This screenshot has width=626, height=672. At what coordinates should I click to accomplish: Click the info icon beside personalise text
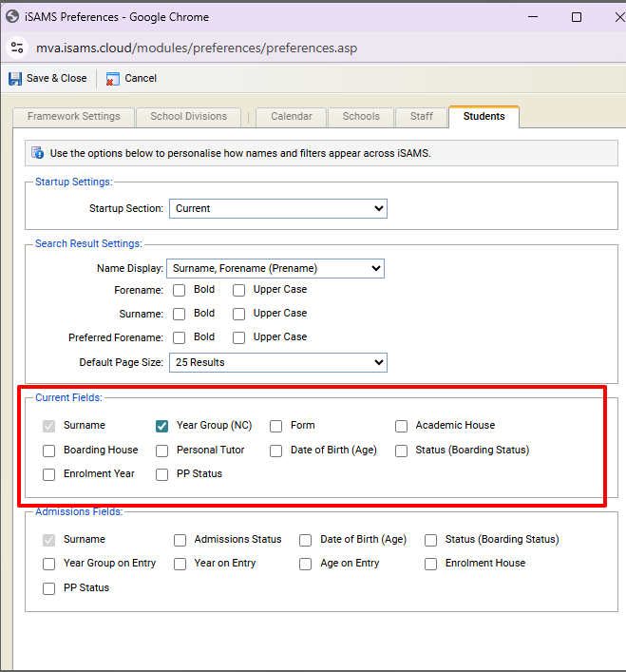(x=38, y=152)
